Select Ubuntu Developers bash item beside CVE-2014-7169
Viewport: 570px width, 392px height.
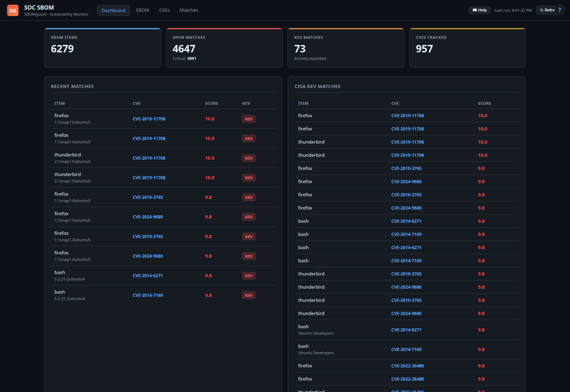(316, 349)
